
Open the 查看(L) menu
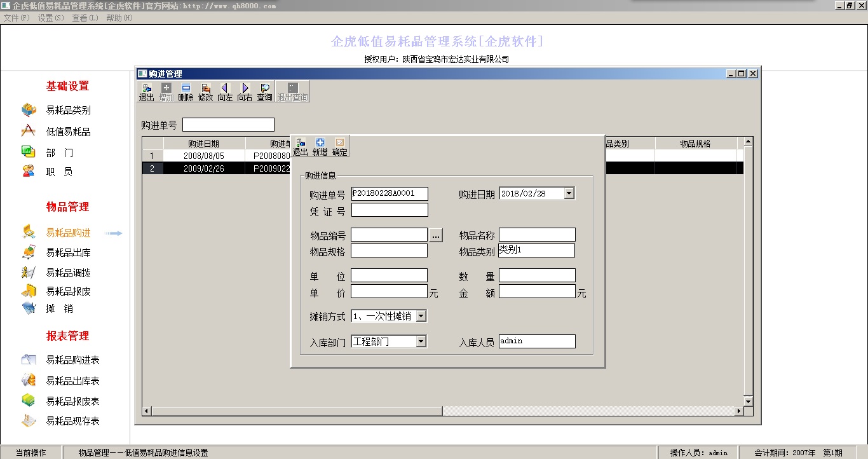pos(85,18)
